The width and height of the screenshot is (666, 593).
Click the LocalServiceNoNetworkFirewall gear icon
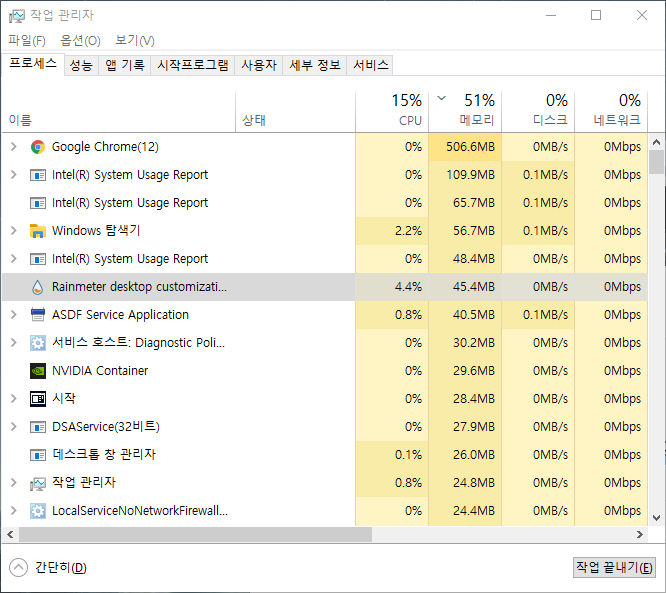pos(38,511)
